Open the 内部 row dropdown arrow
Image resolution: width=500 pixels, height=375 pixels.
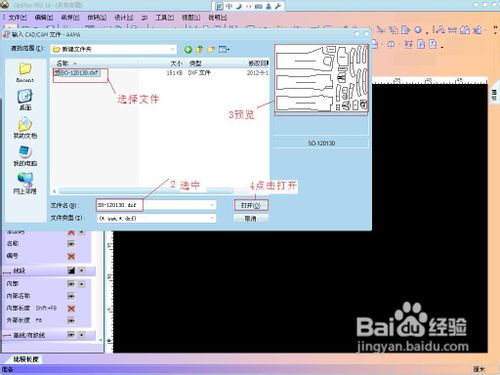point(82,284)
